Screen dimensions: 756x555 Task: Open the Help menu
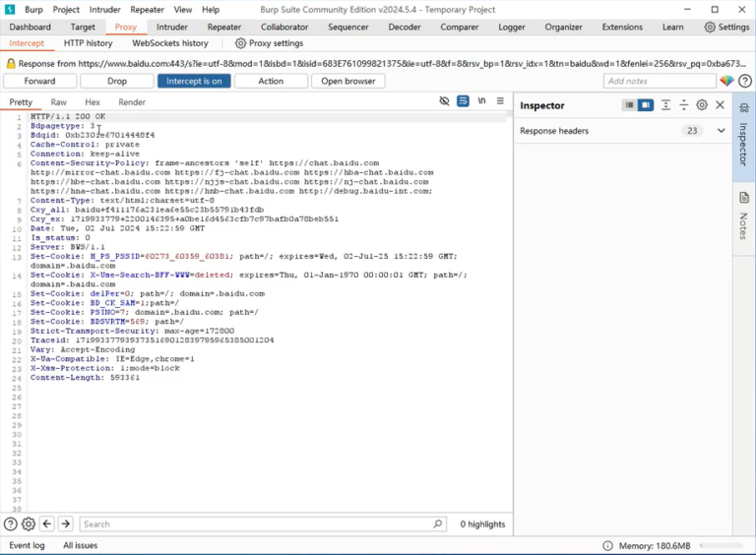click(211, 10)
